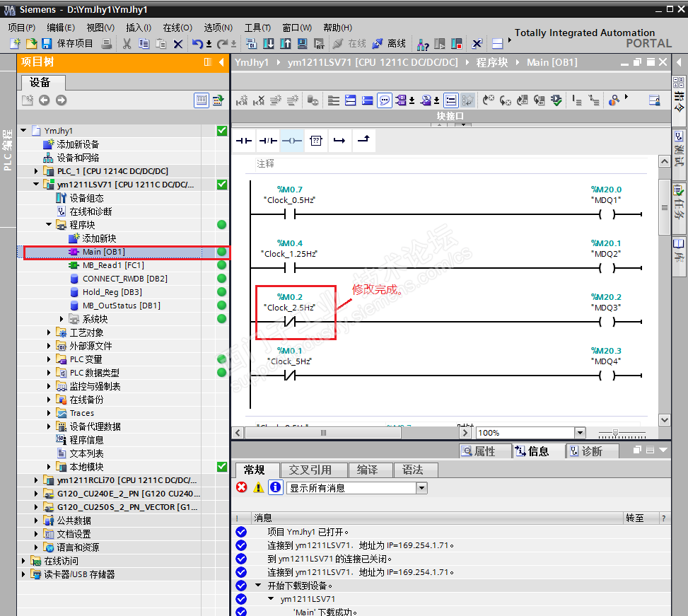This screenshot has height=616, width=688.
Task: Click the editor zoom slider handle
Action: 616,433
